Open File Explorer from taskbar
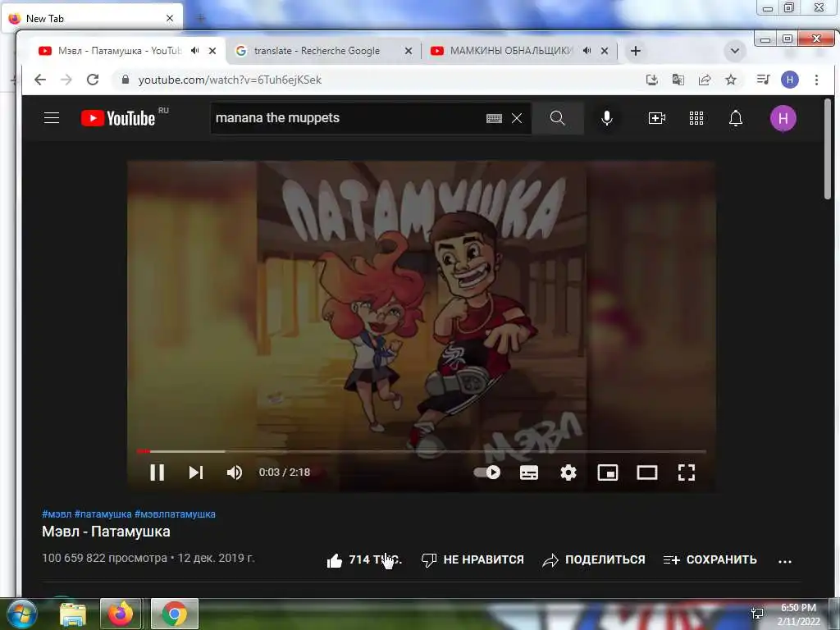The image size is (840, 630). point(72,614)
